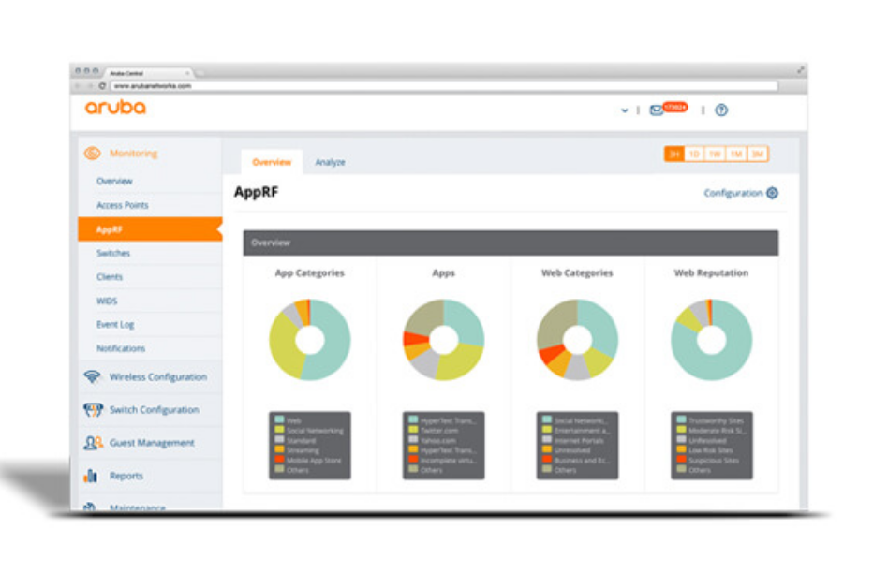
Task: Click the Switch Configuration icon
Action: click(93, 409)
